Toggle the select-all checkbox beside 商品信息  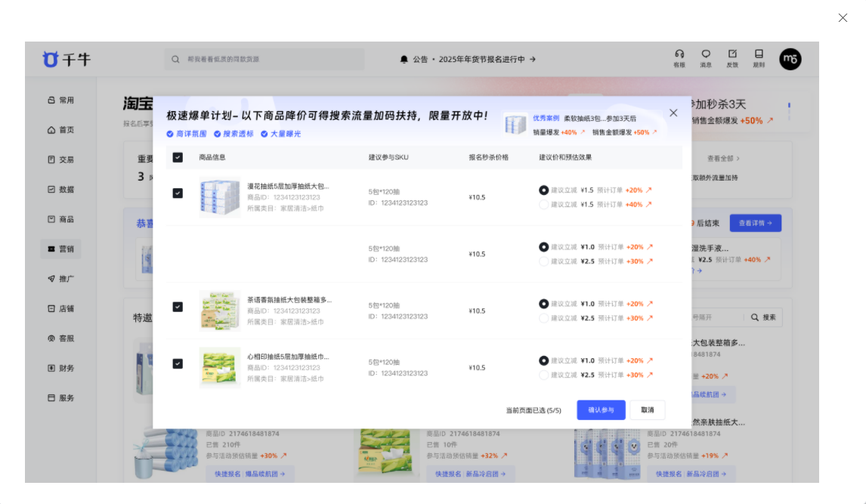pyautogui.click(x=178, y=157)
